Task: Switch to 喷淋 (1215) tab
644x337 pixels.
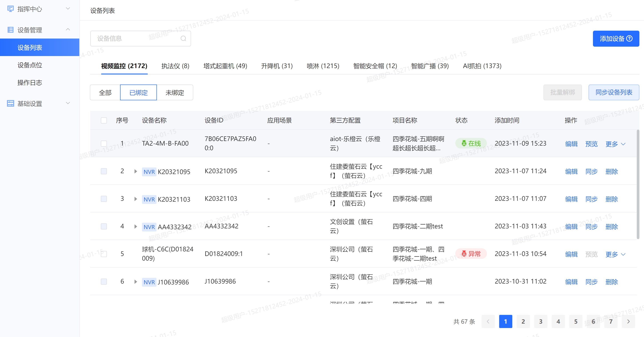Action: click(x=323, y=66)
